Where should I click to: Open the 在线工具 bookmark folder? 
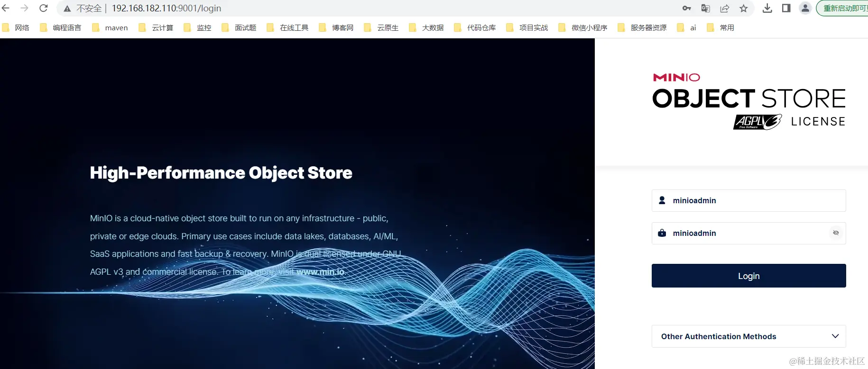point(288,27)
